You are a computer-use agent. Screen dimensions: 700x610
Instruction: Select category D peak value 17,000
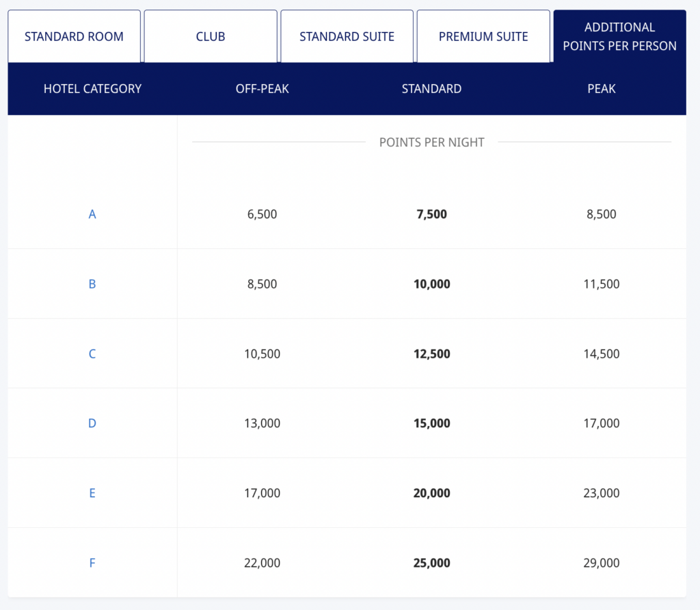coord(602,423)
